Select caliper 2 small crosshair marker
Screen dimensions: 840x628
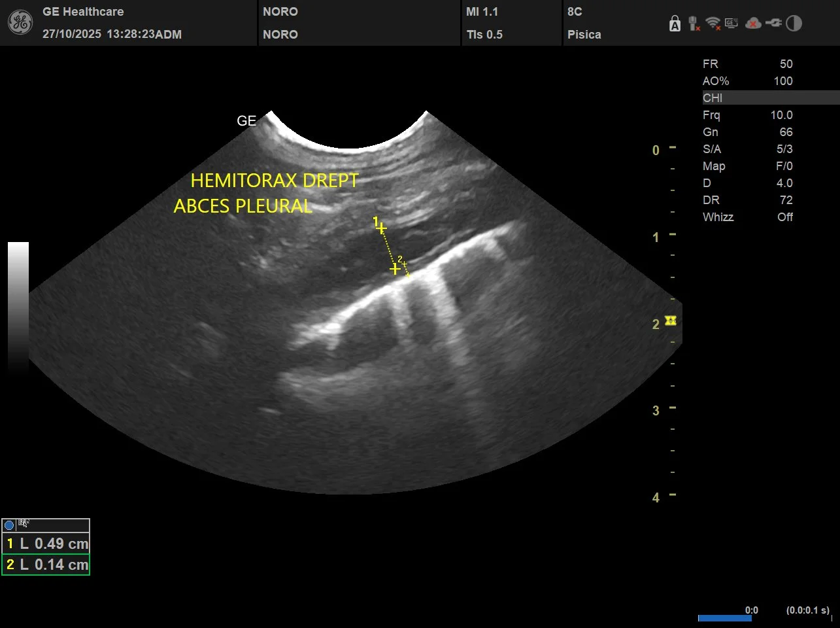(x=405, y=264)
